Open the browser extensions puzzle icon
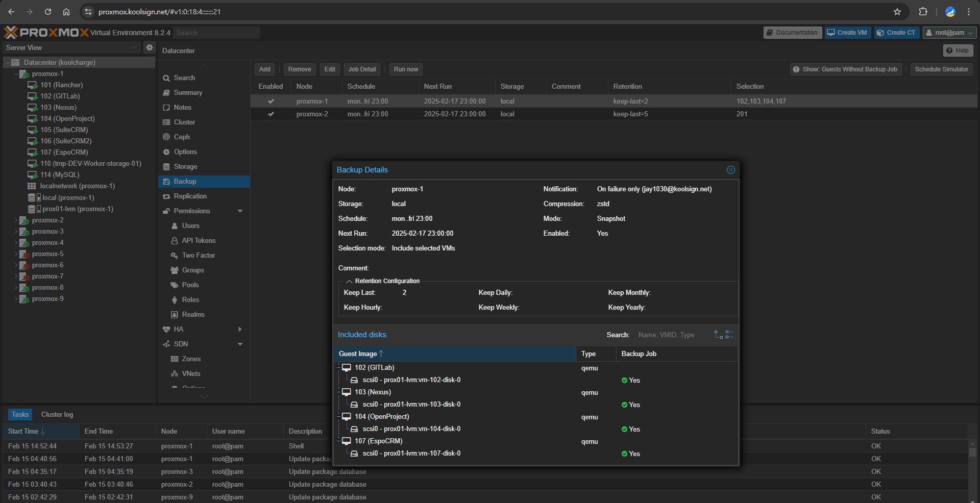Image resolution: width=980 pixels, height=503 pixels. pyautogui.click(x=923, y=12)
